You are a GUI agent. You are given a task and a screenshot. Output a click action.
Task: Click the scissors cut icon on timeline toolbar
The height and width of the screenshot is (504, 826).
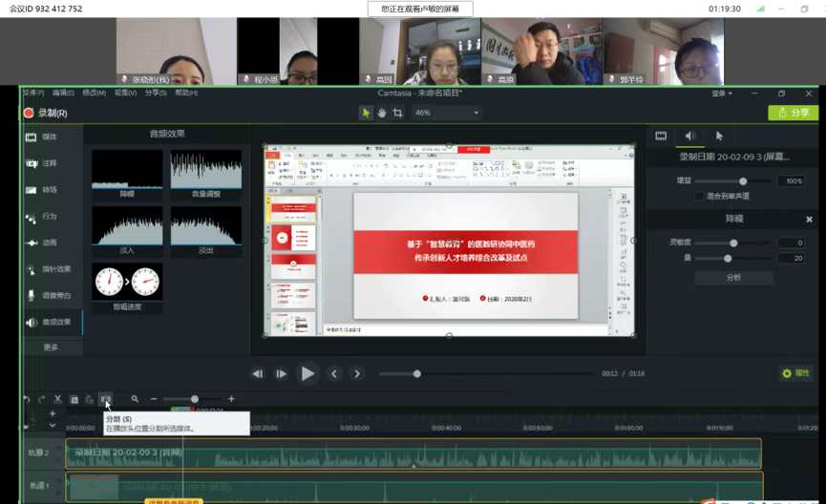tap(58, 399)
